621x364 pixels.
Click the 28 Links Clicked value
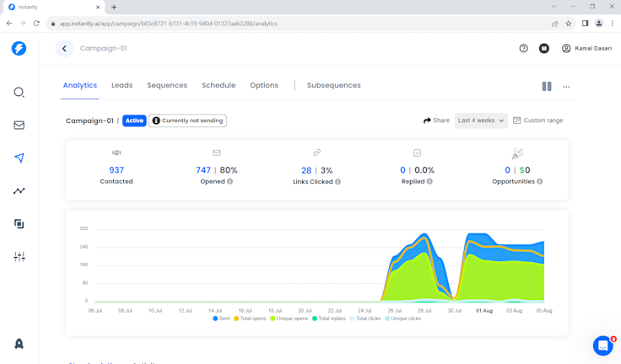tap(306, 170)
